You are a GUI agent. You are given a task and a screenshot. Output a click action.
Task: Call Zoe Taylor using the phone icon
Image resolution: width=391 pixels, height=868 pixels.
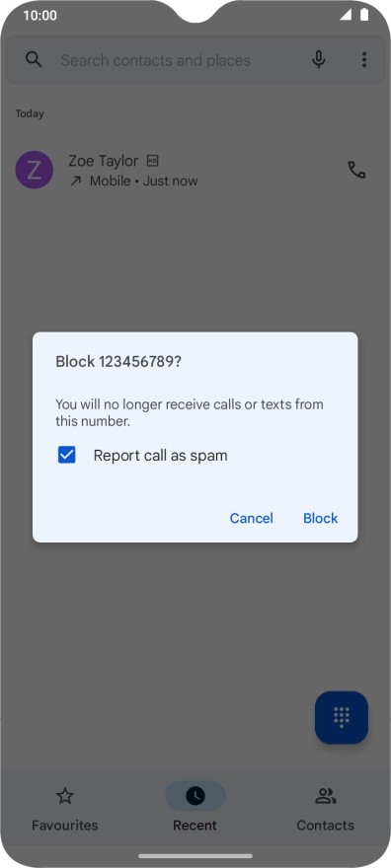coord(356,170)
